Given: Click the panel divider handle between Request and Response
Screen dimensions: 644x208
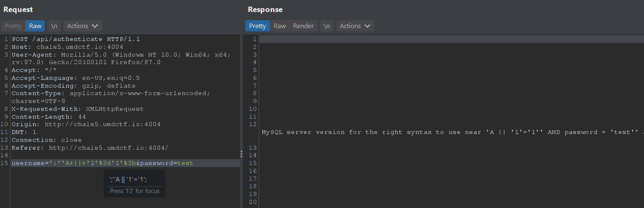Looking at the screenshot, I should point(242,154).
